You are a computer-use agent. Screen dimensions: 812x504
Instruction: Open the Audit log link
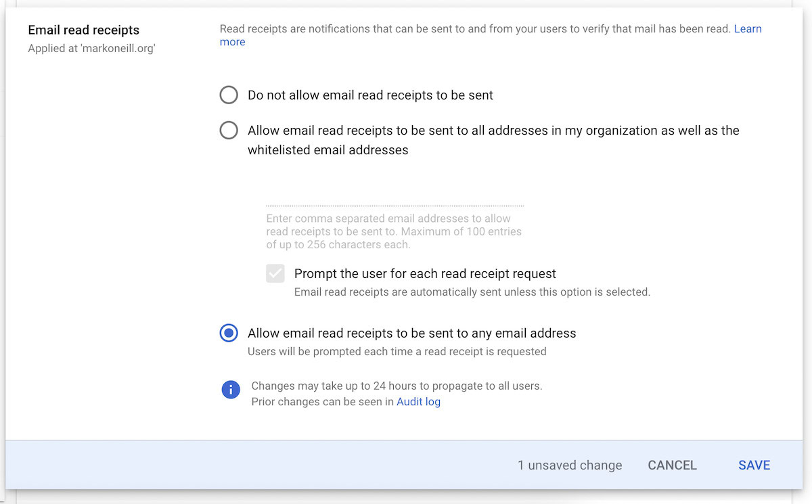tap(418, 402)
